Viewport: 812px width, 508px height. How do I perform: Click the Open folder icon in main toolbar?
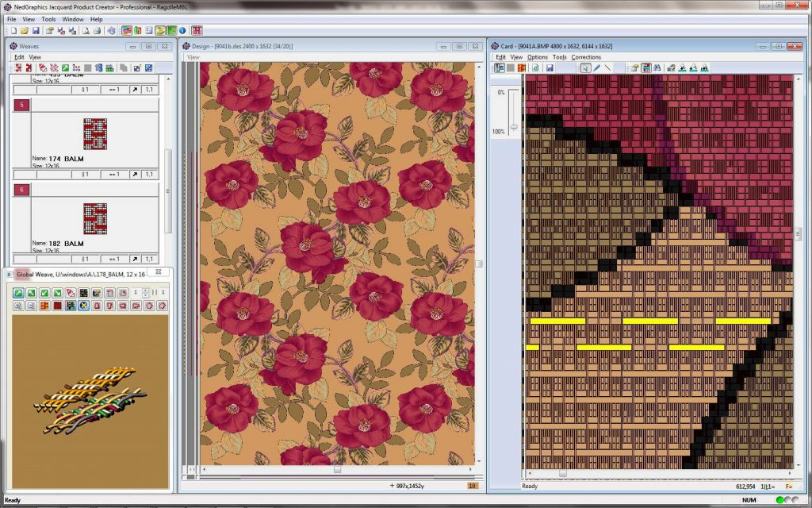(25, 31)
